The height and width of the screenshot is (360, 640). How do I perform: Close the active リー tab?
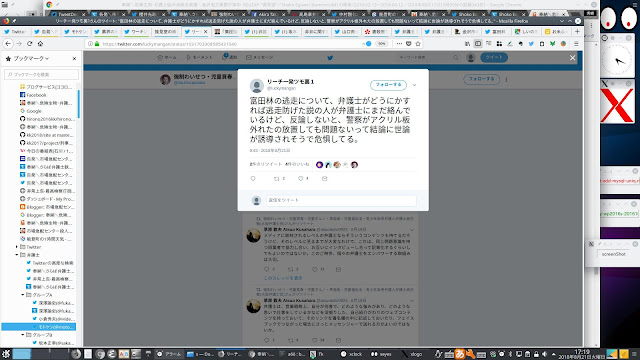[x=205, y=31]
